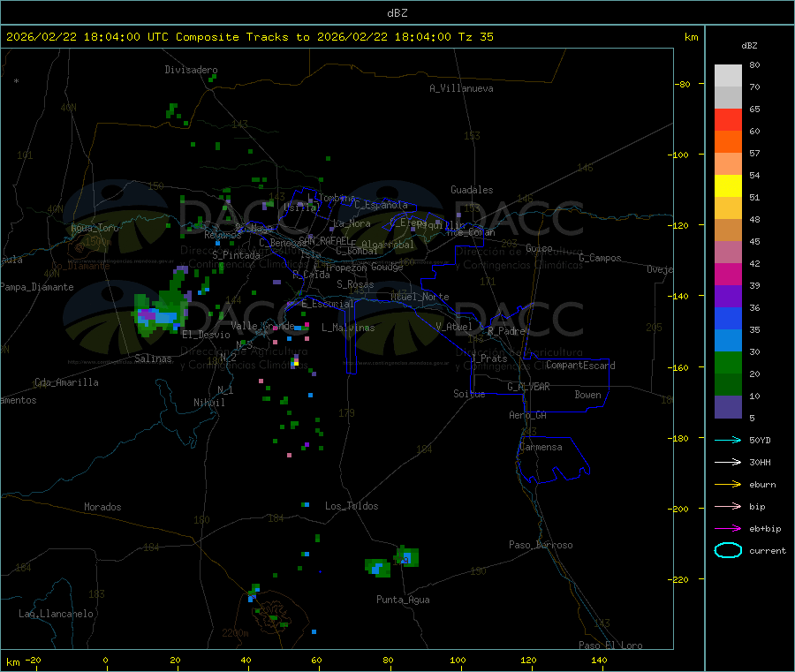This screenshot has height=672, width=795.
Task: Select the 'Salinas' label on the map
Action: [153, 359]
